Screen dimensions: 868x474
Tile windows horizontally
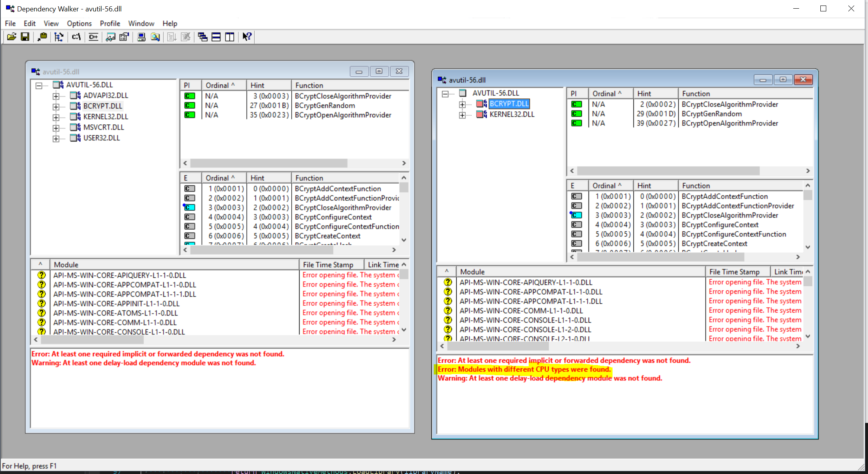[216, 37]
